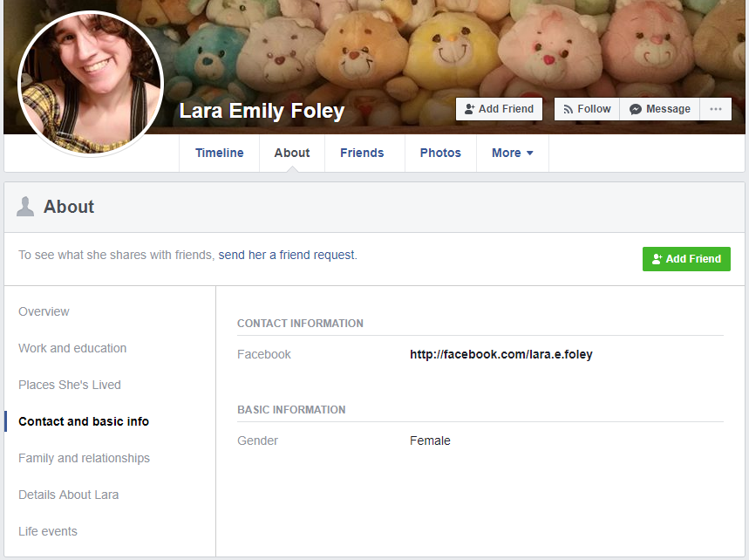The image size is (749, 560).
Task: View Details About Lara
Action: pyautogui.click(x=69, y=495)
